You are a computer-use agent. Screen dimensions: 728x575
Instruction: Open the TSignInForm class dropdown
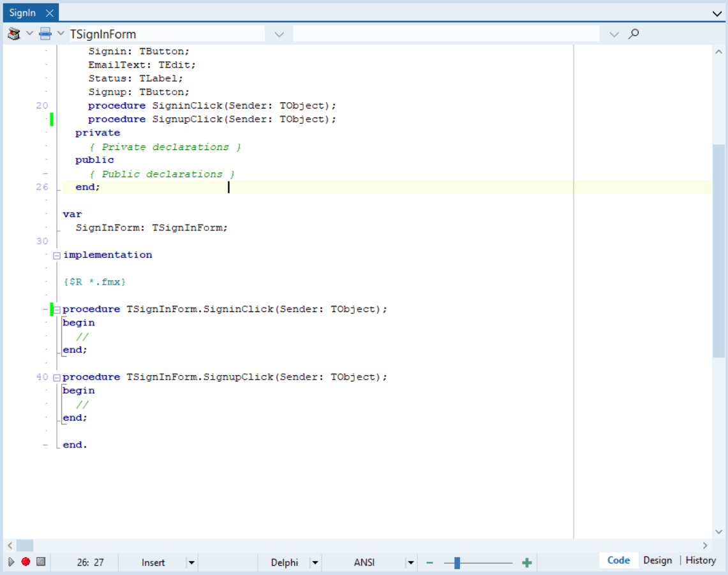(x=279, y=34)
